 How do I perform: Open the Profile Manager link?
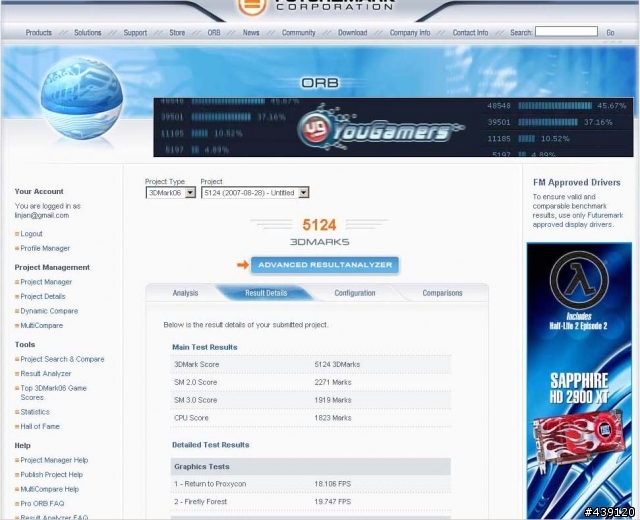tap(45, 248)
